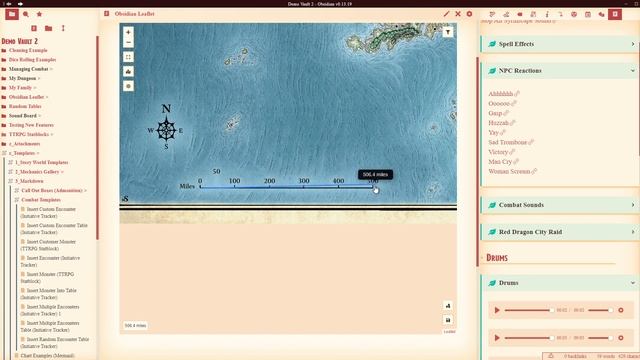Click the lowest left-side map control
The image size is (640, 360).
(128, 86)
